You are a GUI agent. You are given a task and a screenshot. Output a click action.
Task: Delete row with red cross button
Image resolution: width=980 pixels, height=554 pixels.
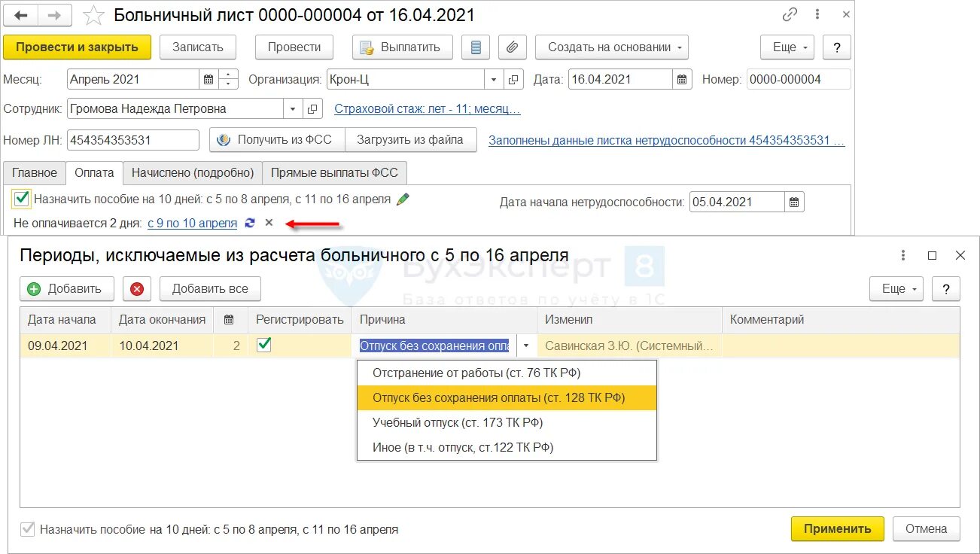(136, 289)
